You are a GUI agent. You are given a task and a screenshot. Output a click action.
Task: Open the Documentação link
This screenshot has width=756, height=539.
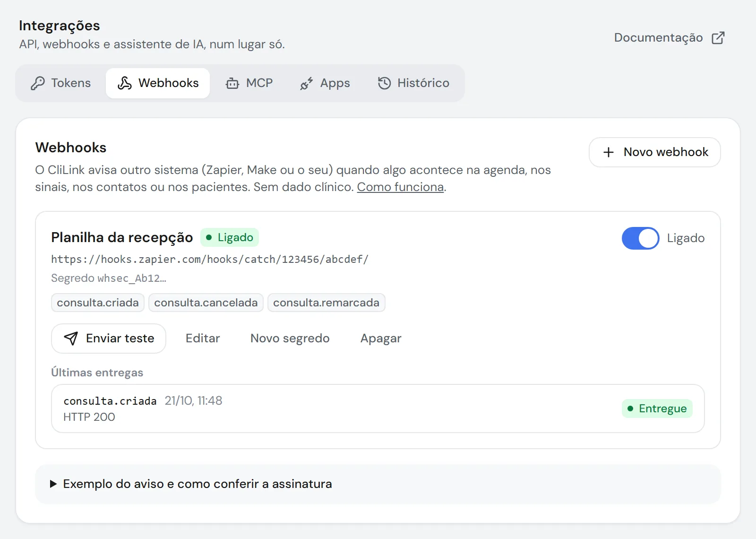click(669, 38)
